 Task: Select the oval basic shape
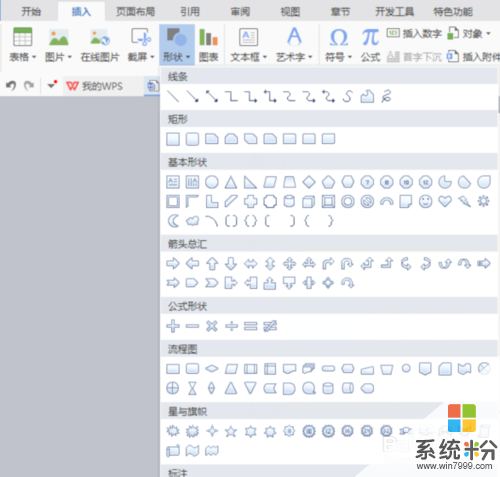(x=212, y=182)
